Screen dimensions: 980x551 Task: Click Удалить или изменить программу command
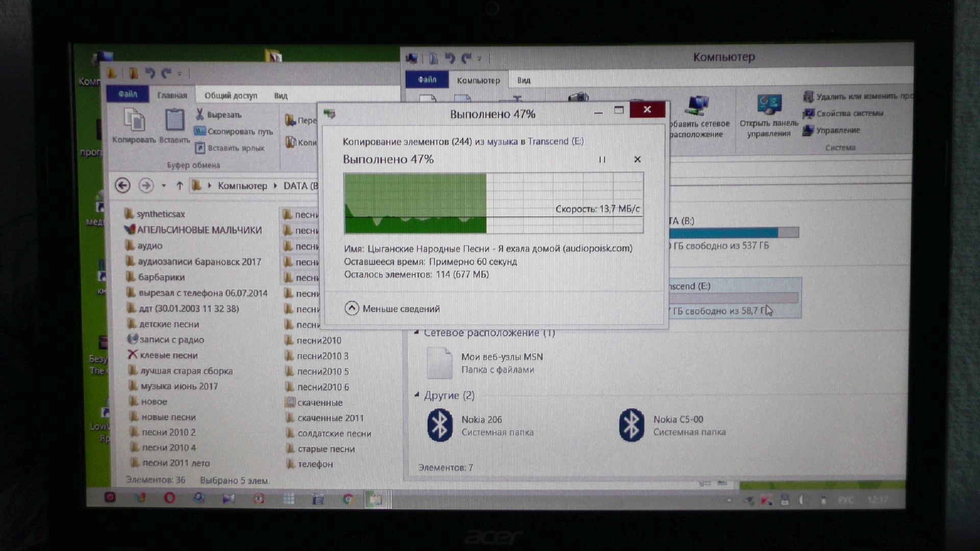click(857, 96)
